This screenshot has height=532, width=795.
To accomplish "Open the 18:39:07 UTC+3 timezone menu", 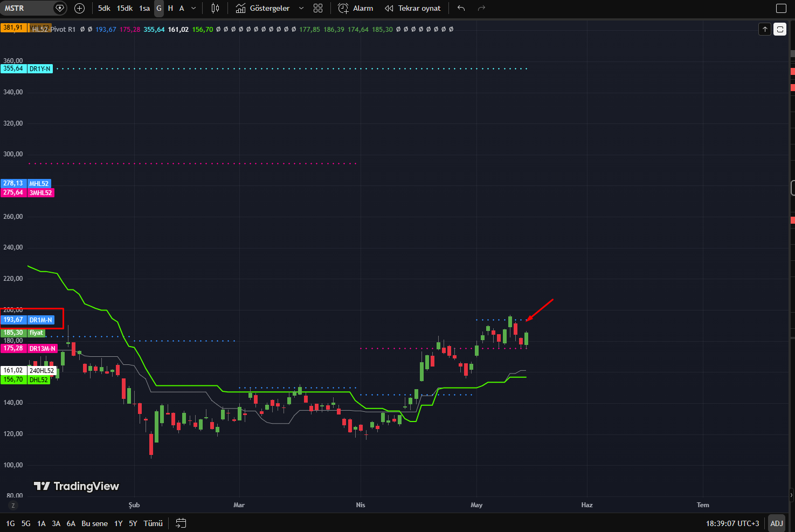I will click(x=732, y=523).
